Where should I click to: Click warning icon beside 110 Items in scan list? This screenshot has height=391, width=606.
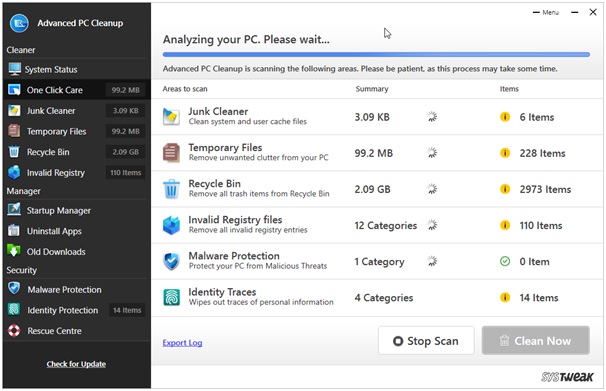tap(505, 225)
